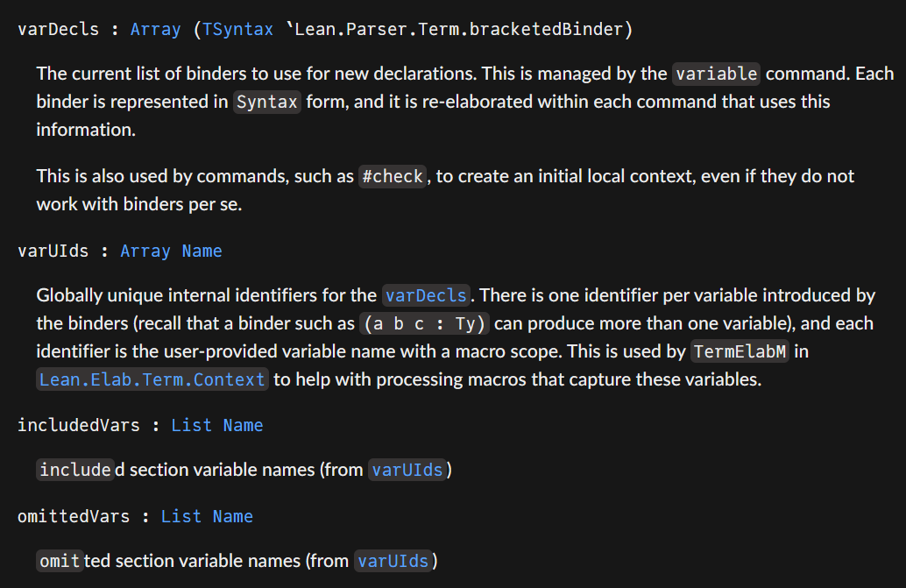Open the TSyntax type link
Screen dimensions: 906x588
(x=237, y=29)
